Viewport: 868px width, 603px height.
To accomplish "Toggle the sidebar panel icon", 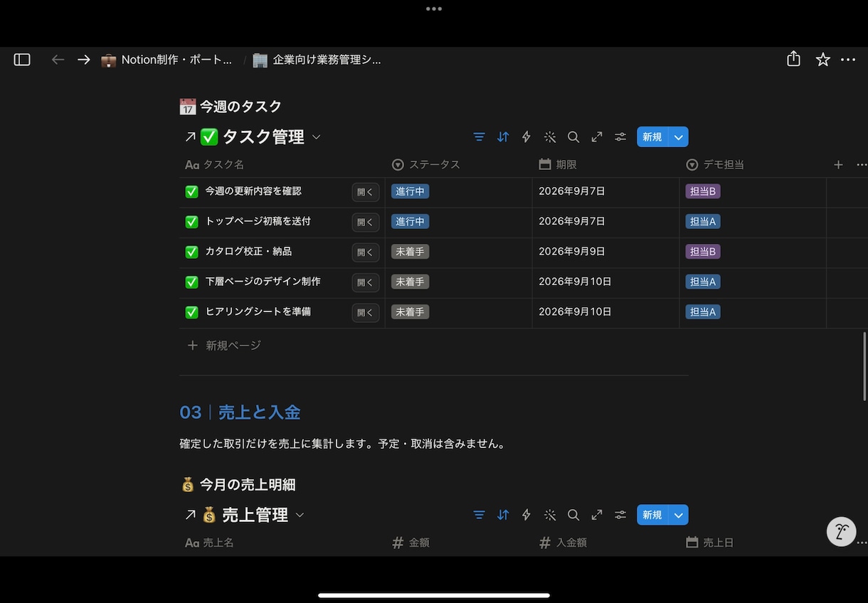I will (22, 60).
